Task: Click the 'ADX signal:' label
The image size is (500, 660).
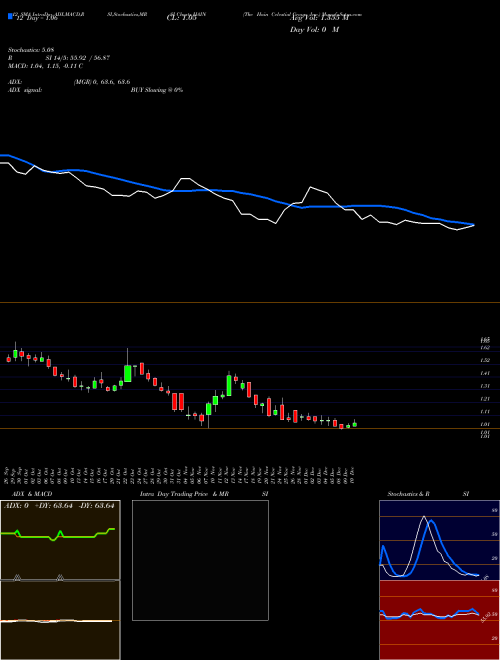Action: tap(25, 90)
